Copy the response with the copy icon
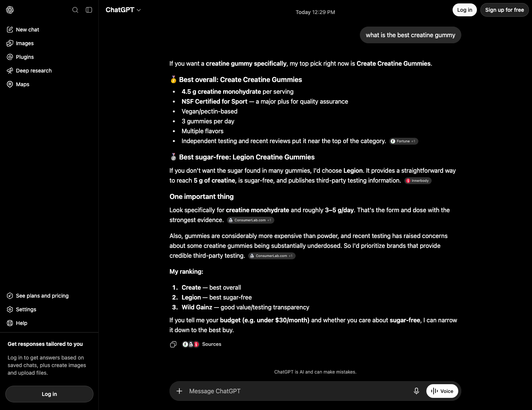Screen dimensions: 532x410 pyautogui.click(x=173, y=344)
